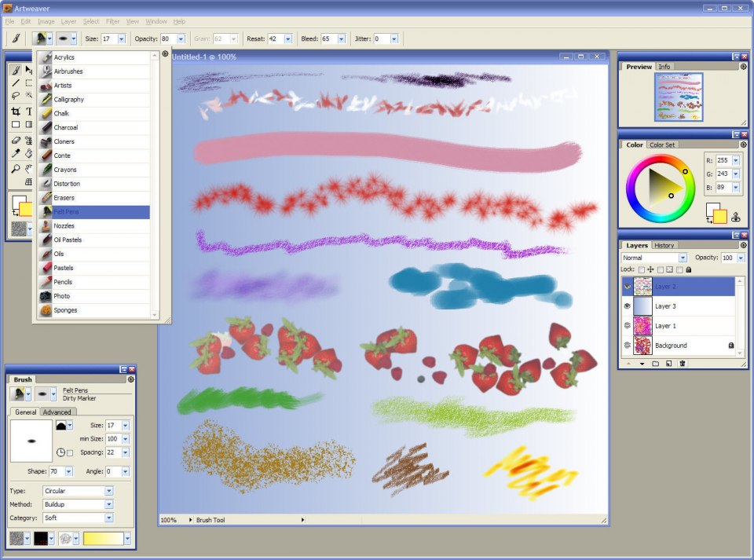Open the Filter menu

(x=112, y=21)
